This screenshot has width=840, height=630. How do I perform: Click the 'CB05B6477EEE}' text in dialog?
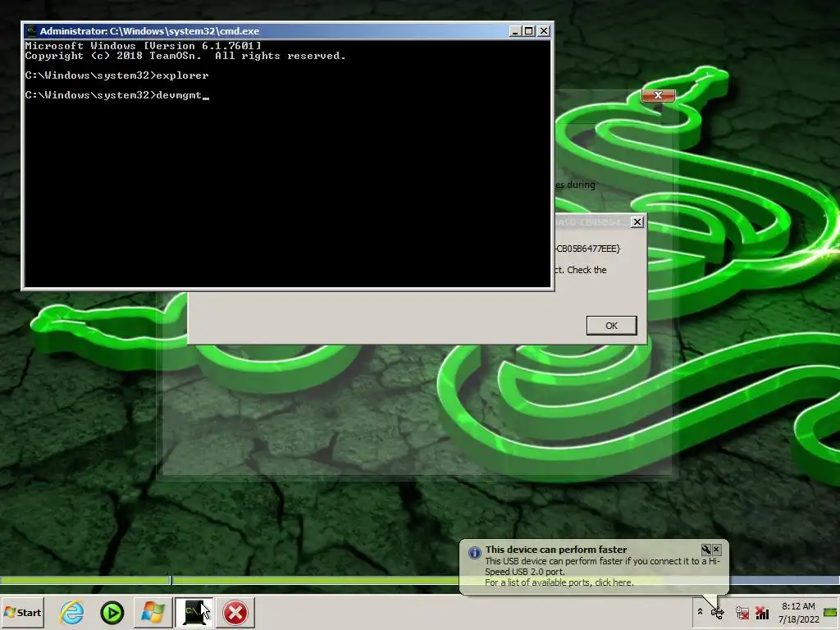pyautogui.click(x=587, y=249)
